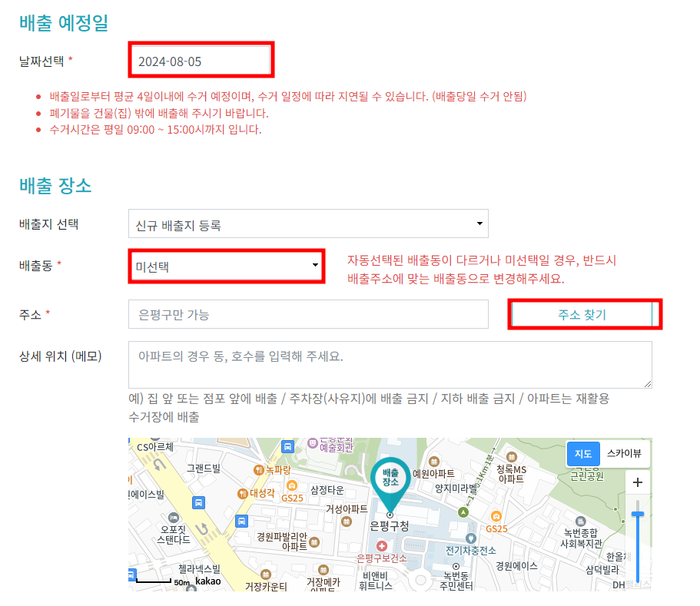The width and height of the screenshot is (700, 606).
Task: Open the 배출지 선택 dropdown
Action: coord(308,224)
